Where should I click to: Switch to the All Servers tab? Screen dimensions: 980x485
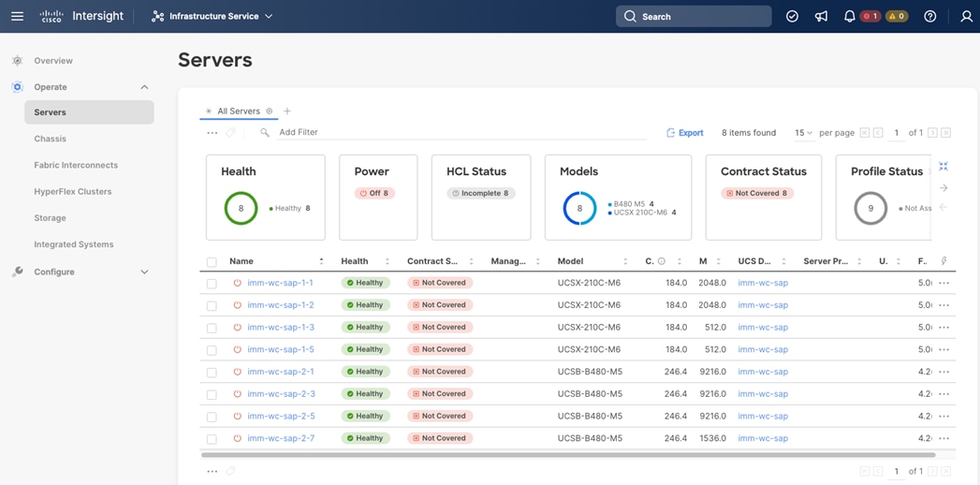click(x=238, y=111)
